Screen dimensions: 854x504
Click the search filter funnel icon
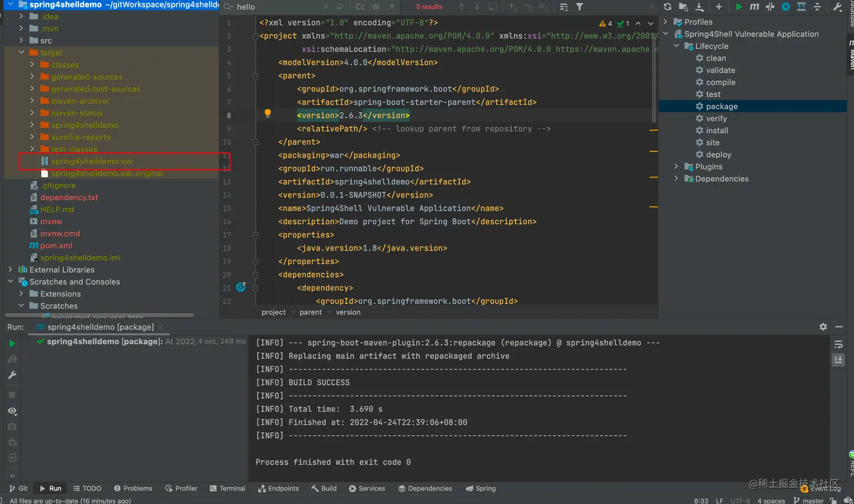[579, 7]
